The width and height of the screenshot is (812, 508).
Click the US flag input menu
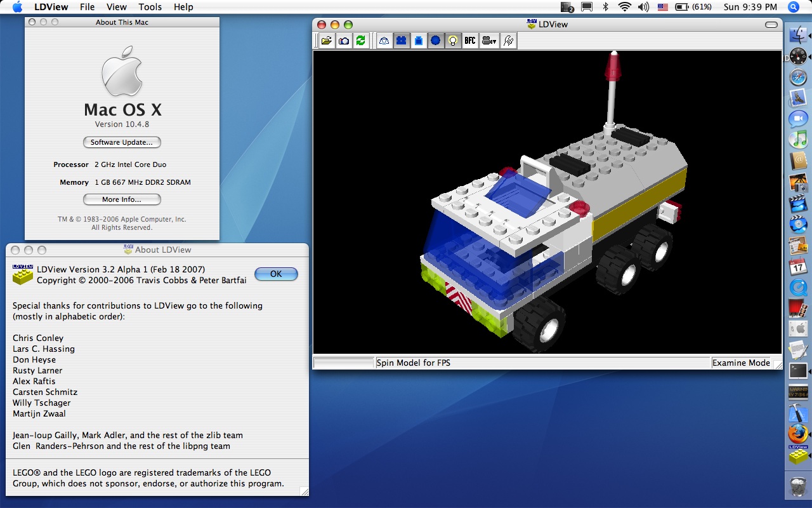pos(663,7)
